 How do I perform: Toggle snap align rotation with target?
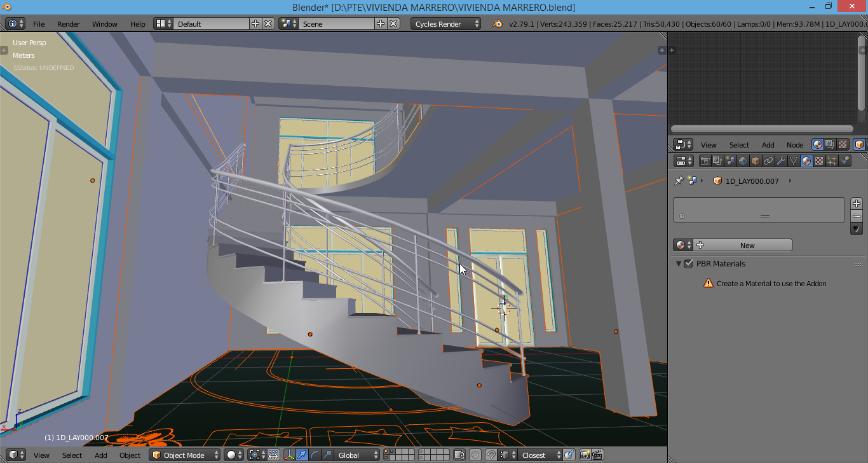[x=569, y=455]
